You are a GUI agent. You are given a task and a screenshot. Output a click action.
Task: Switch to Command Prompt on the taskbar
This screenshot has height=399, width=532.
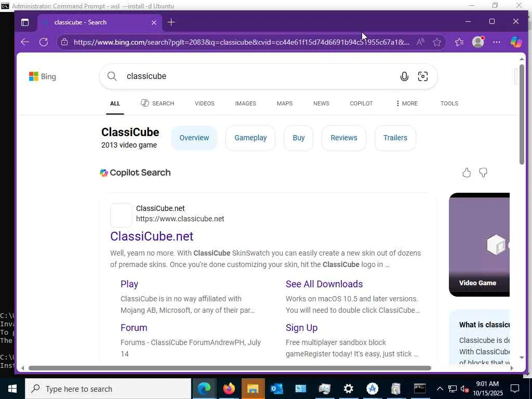[420, 389]
